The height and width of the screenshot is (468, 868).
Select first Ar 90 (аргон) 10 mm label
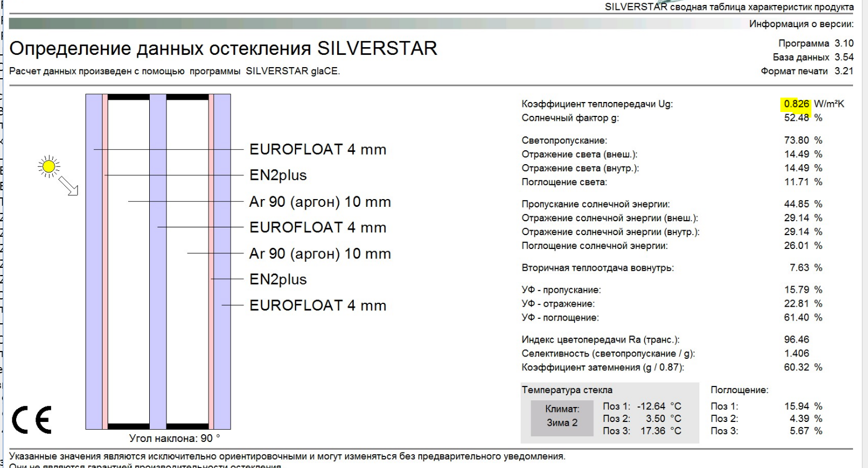(x=320, y=202)
